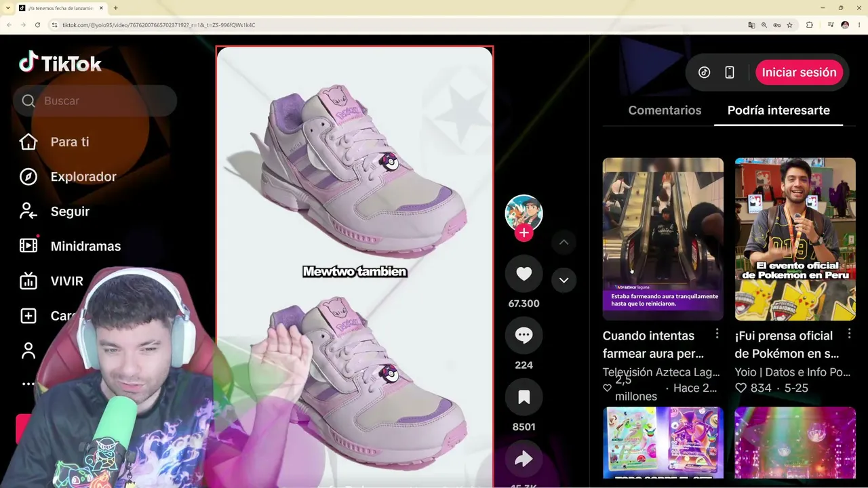Screen dimensions: 868x488
Task: Open a new browser tab
Action: pos(115,8)
